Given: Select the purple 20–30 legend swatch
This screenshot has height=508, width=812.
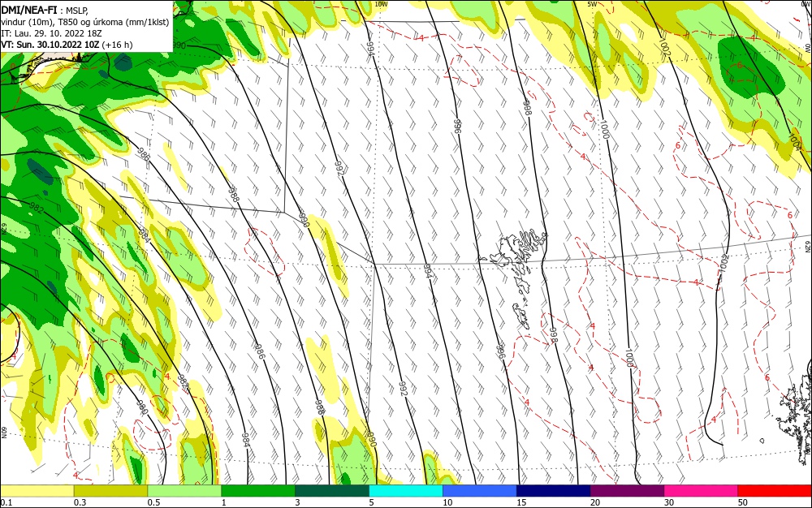Looking at the screenshot, I should (x=627, y=491).
